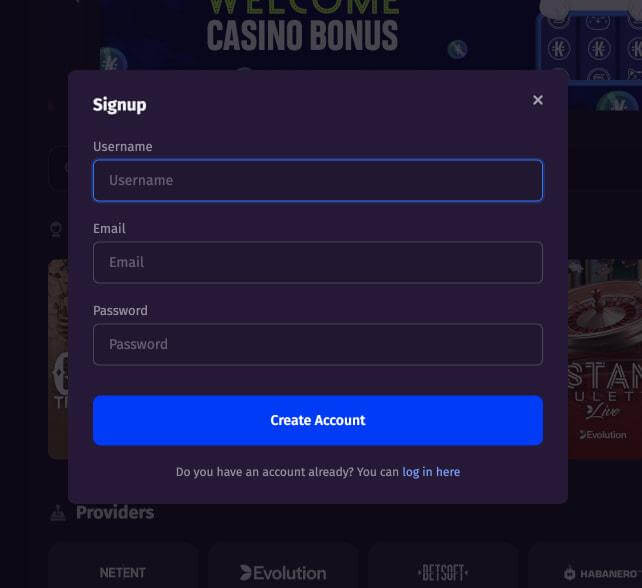Click the Providers section heading
This screenshot has width=642, height=588.
(x=115, y=513)
